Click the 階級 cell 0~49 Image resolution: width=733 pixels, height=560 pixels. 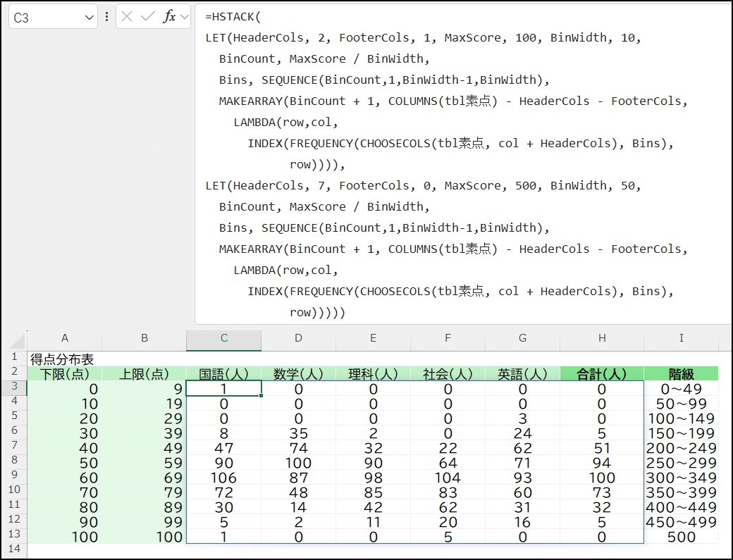681,389
